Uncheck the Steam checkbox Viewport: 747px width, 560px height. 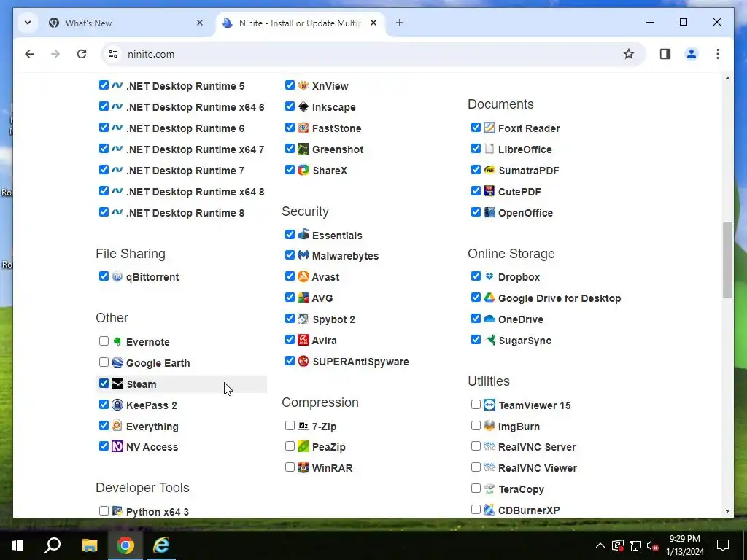pyautogui.click(x=104, y=383)
